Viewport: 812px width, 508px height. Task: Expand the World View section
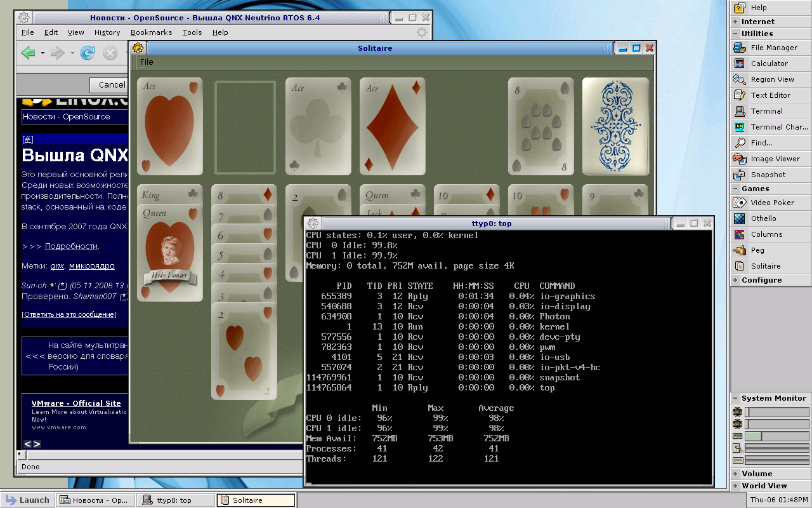pos(771,486)
